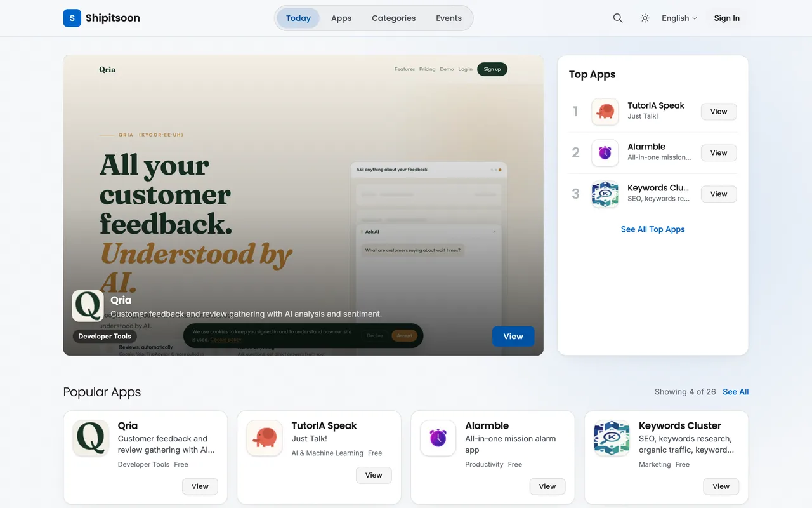Click Alarmble title in Popular Apps
Screen dimensions: 812x508
coord(487,425)
